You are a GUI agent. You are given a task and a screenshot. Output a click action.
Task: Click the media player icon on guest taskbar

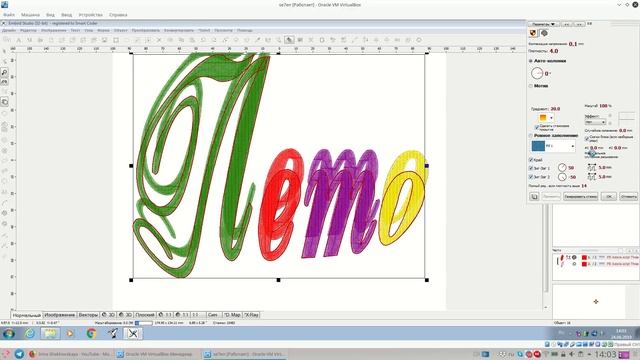click(x=70, y=333)
